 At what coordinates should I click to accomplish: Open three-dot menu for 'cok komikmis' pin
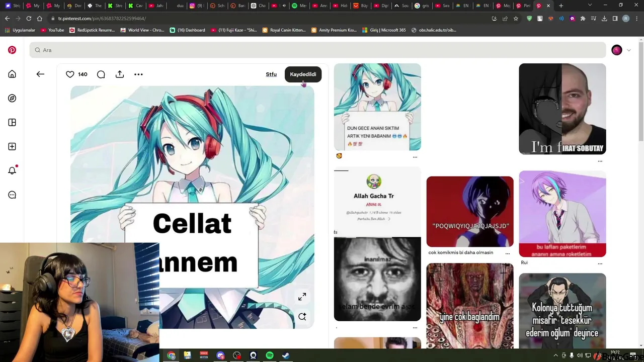[x=507, y=253]
